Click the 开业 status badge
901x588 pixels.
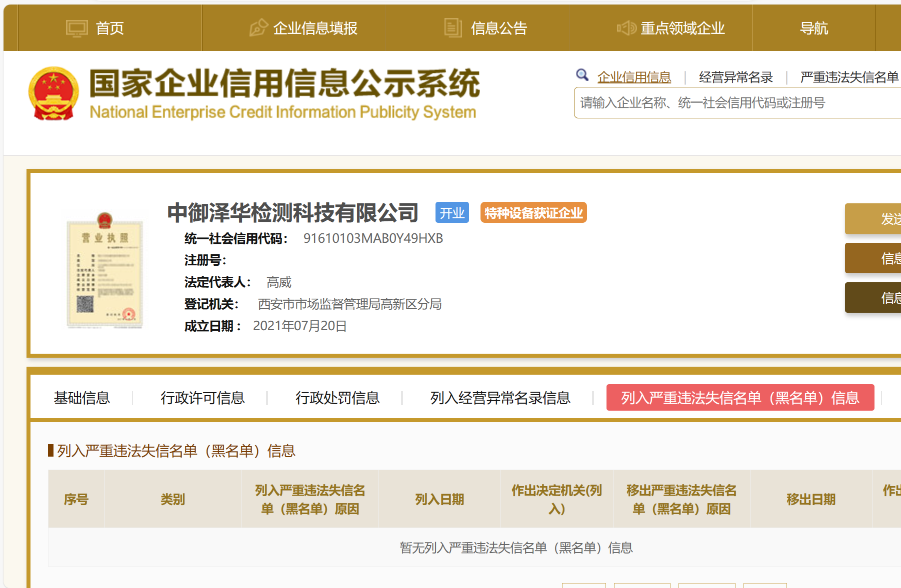coord(452,213)
